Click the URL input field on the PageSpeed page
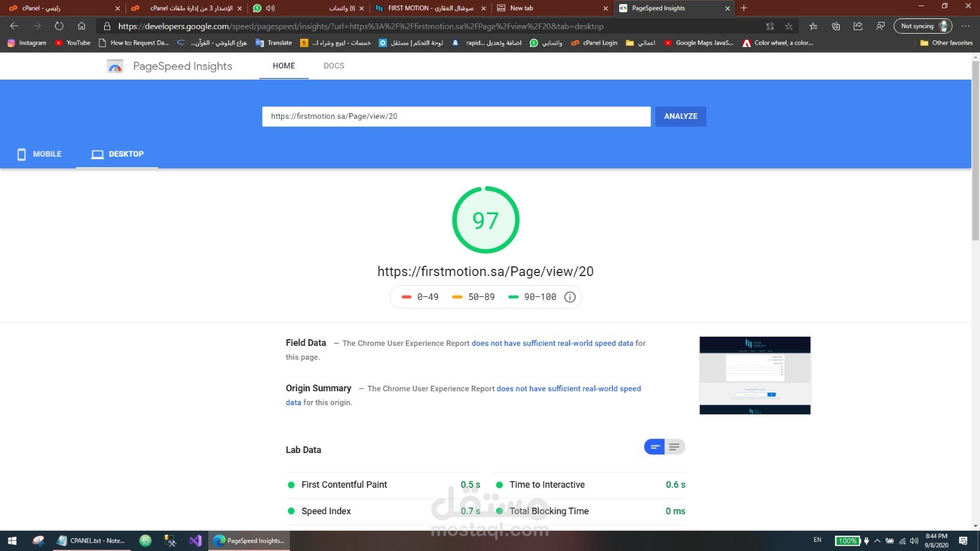980x551 pixels. pyautogui.click(x=456, y=116)
